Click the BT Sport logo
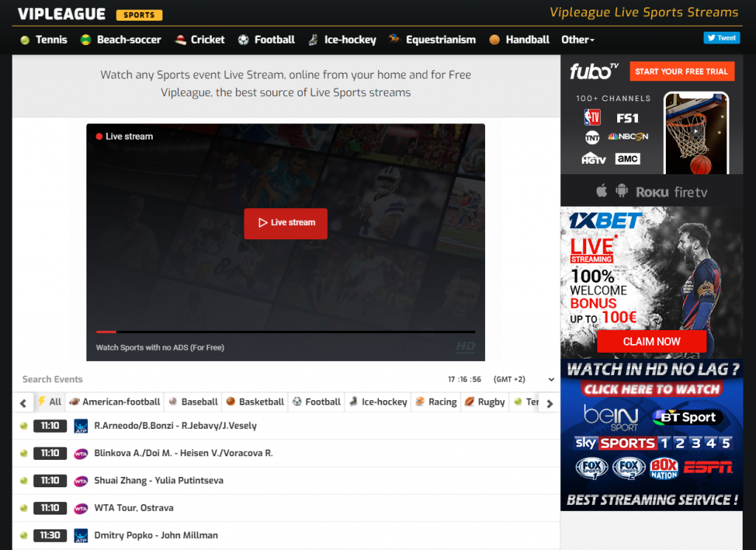This screenshot has height=550, width=756. point(687,417)
